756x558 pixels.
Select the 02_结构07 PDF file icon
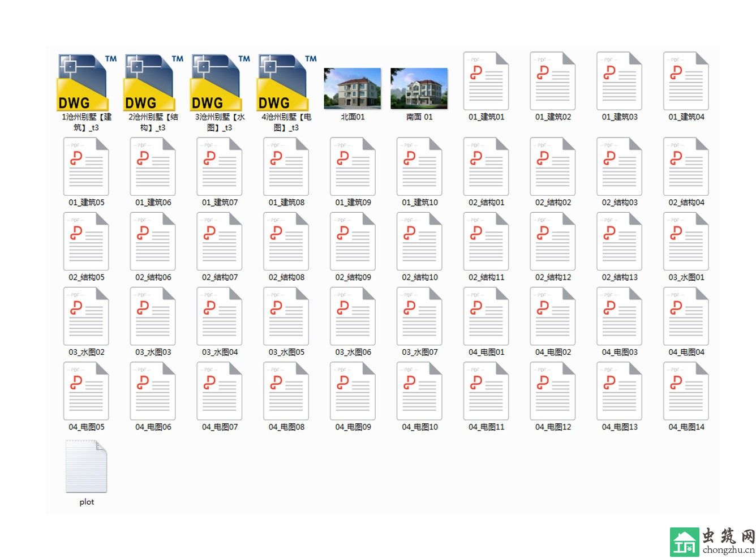coord(220,242)
